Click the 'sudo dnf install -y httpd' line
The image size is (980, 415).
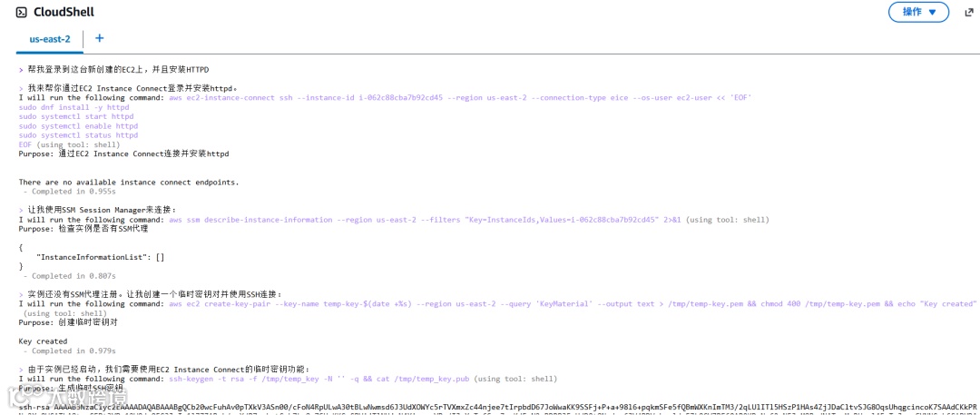tap(73, 107)
